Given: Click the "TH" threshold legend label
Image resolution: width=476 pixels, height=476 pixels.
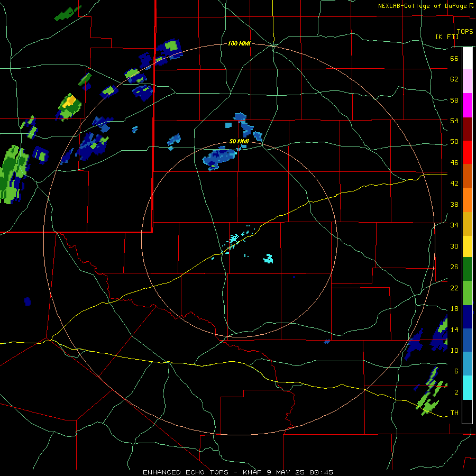Looking at the screenshot, I should point(454,413).
